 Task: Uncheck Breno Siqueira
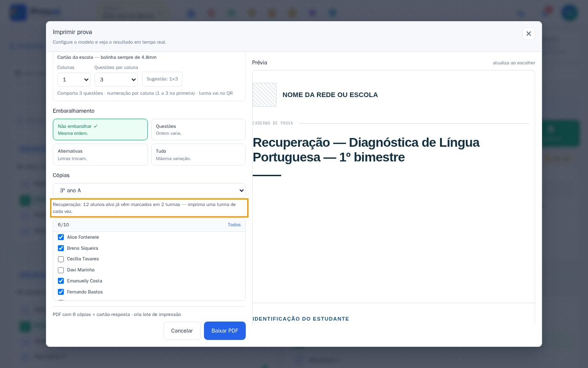pos(61,248)
